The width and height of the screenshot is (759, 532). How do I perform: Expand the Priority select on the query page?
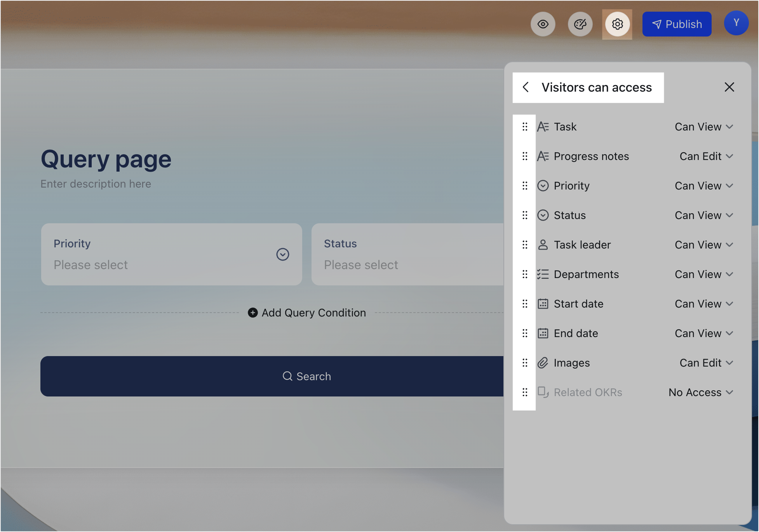pyautogui.click(x=283, y=254)
